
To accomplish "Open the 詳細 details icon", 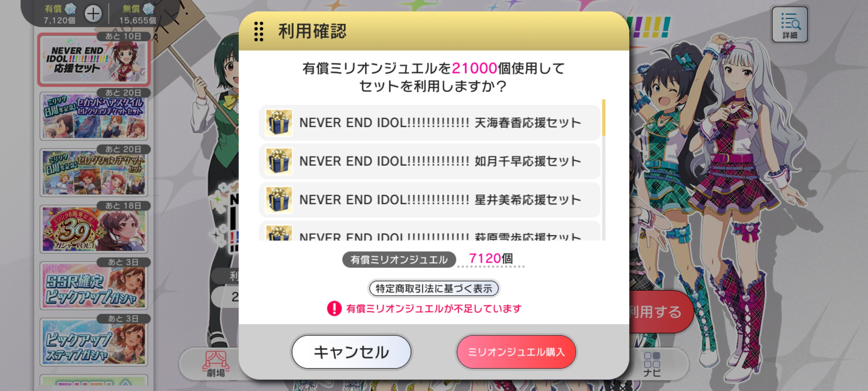I will pos(790,25).
